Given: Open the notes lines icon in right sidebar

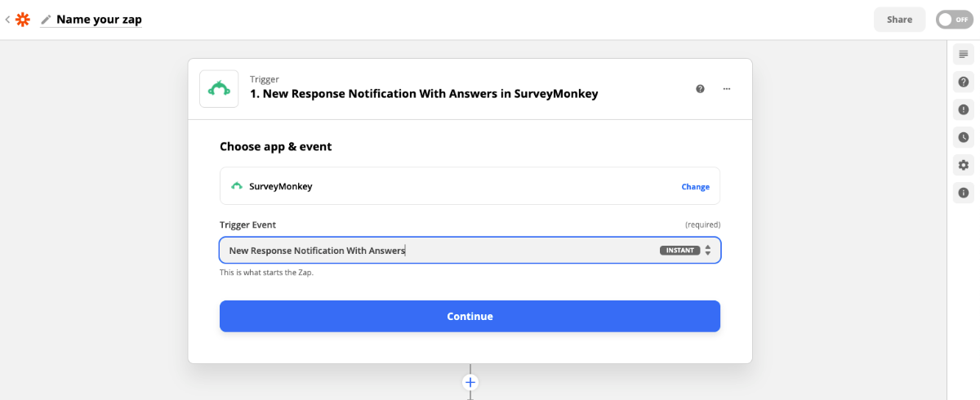Looking at the screenshot, I should 964,55.
